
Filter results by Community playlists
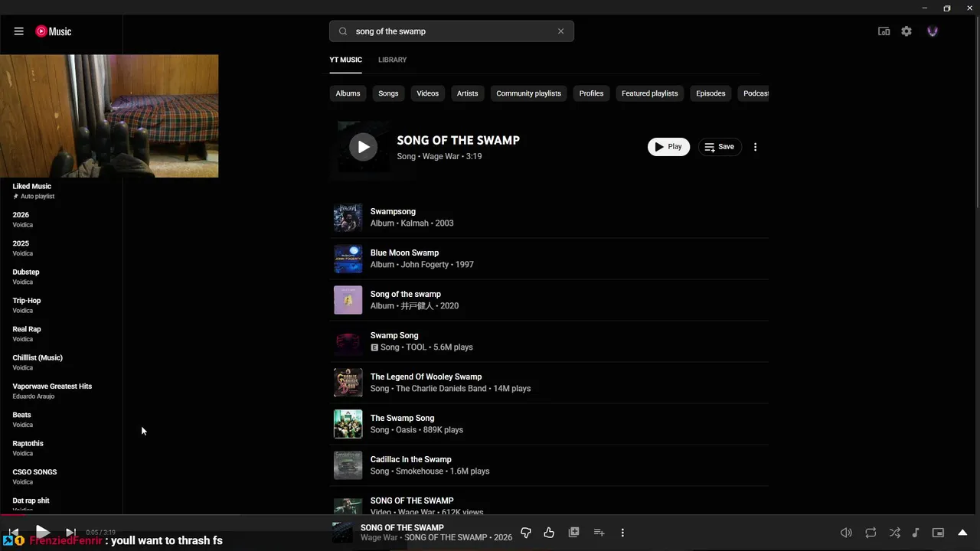tap(528, 93)
